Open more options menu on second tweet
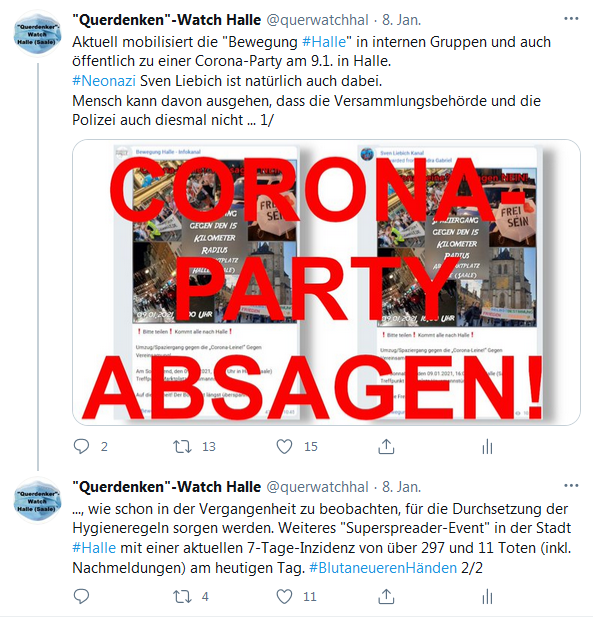 (x=571, y=486)
